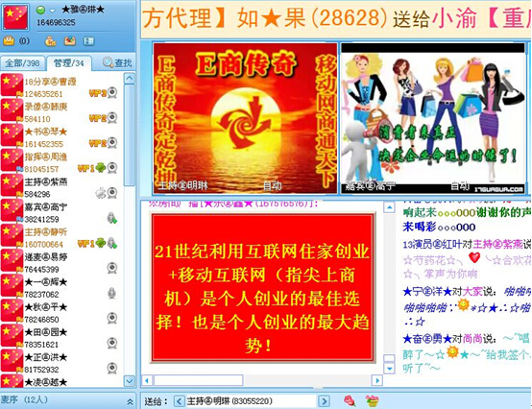Click the flower basket gift icon
This screenshot has width=532, height=409.
tap(373, 401)
